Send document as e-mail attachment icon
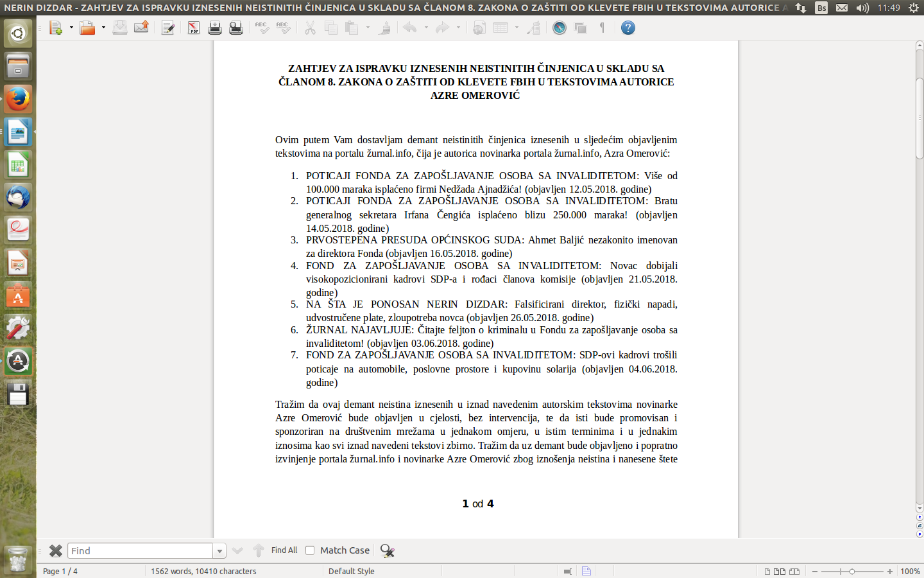 tap(141, 28)
